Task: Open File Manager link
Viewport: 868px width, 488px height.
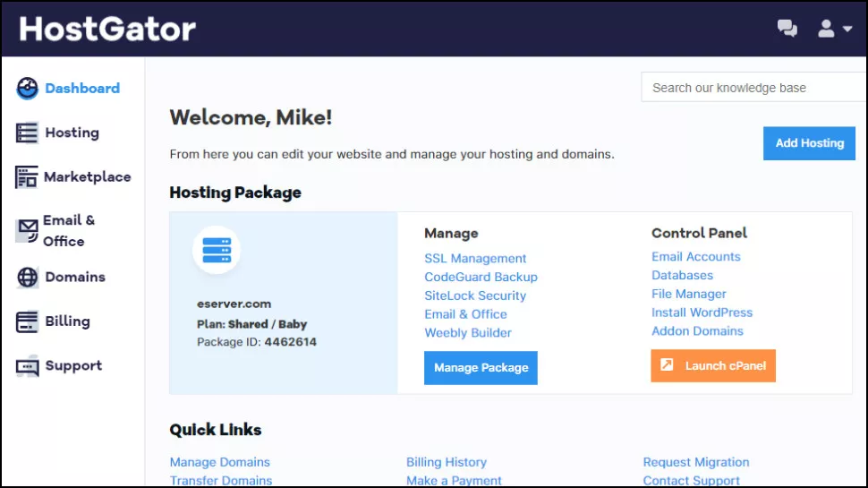Action: coord(689,294)
